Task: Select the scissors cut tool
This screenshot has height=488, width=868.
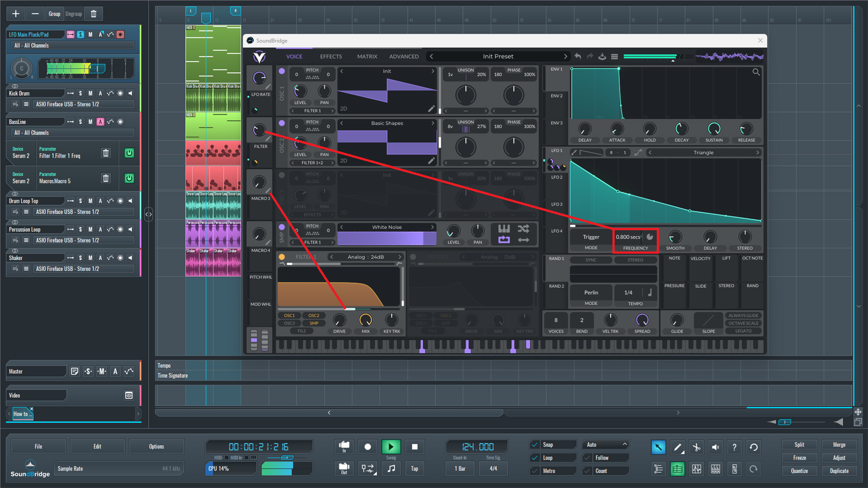Action: (x=696, y=447)
